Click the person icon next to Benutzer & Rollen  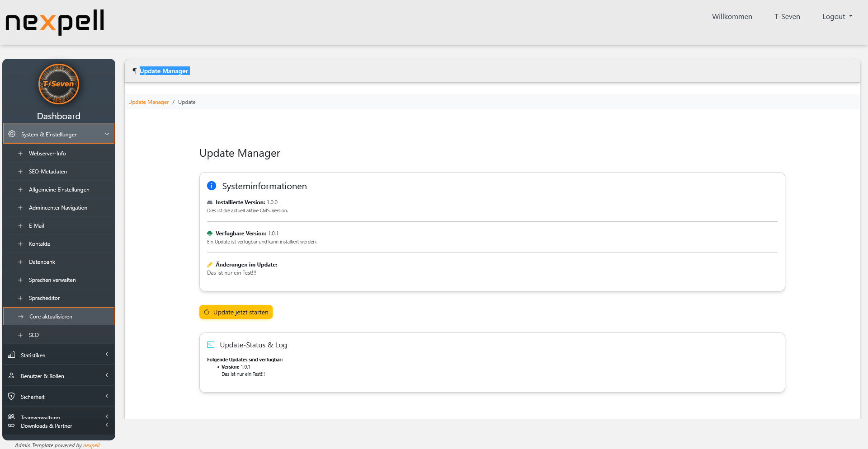[11, 375]
